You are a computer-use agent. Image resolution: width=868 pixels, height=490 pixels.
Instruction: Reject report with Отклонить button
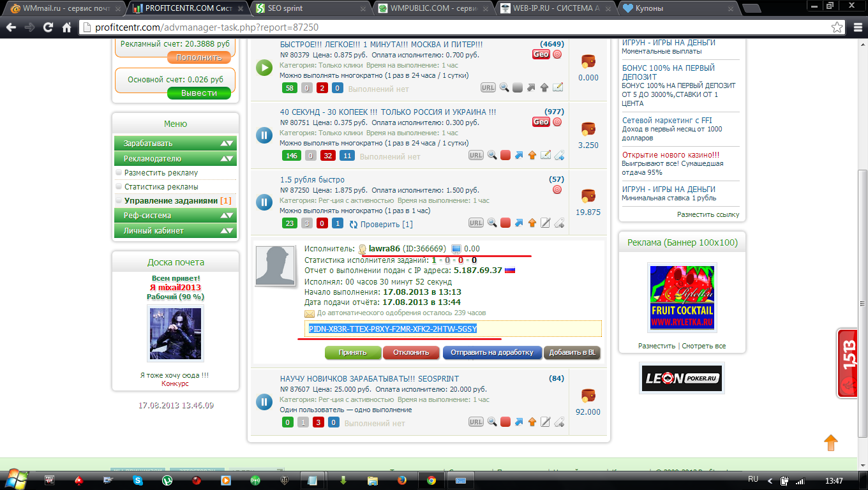pos(411,352)
